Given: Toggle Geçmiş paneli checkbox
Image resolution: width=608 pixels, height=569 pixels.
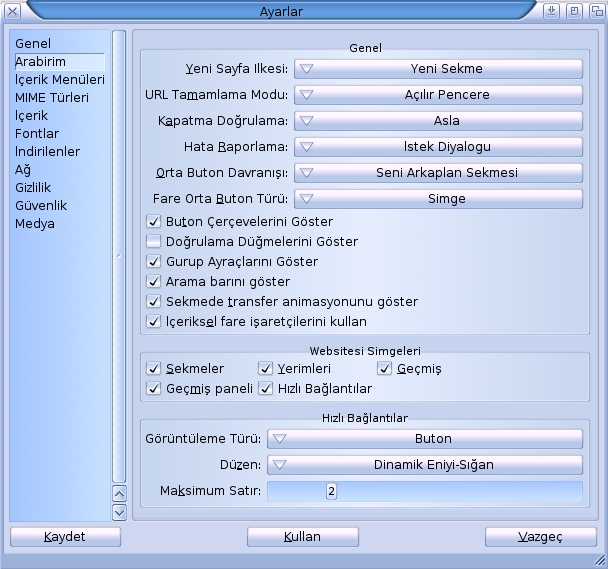Looking at the screenshot, I should 154,388.
